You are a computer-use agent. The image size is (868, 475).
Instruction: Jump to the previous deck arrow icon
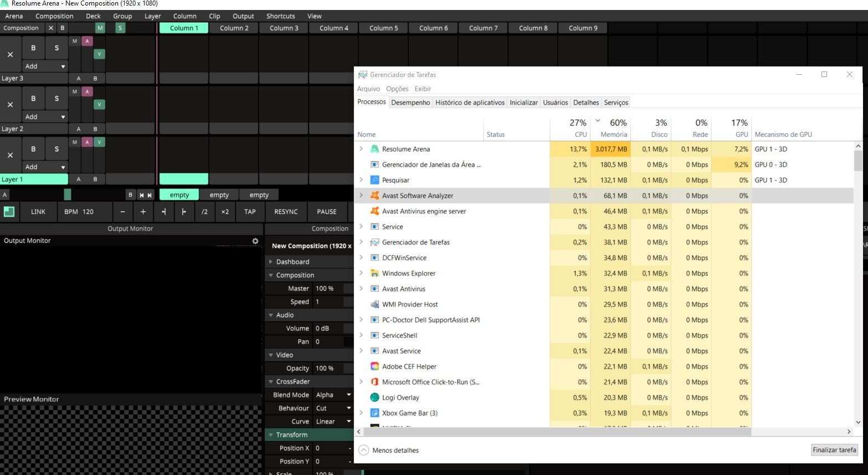pyautogui.click(x=141, y=195)
